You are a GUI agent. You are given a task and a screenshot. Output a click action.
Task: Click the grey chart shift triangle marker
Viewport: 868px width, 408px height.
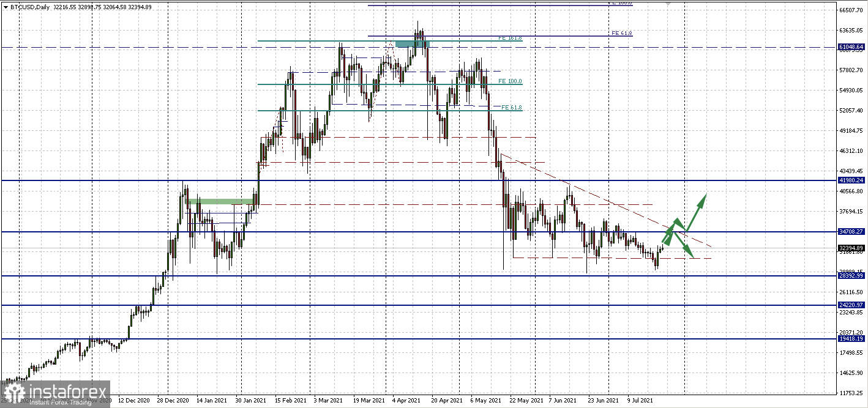pyautogui.click(x=668, y=4)
